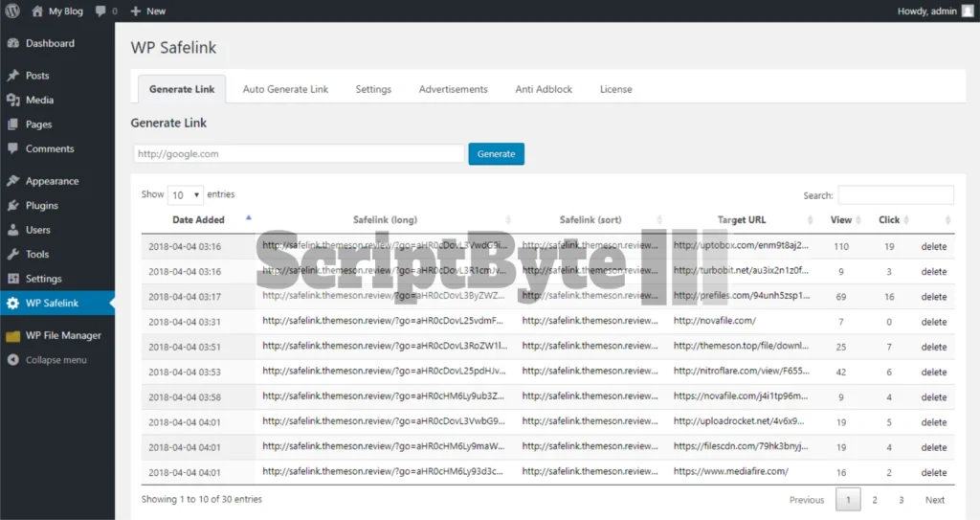This screenshot has height=520, width=980.
Task: Click the WordPress logo icon
Action: (x=12, y=11)
